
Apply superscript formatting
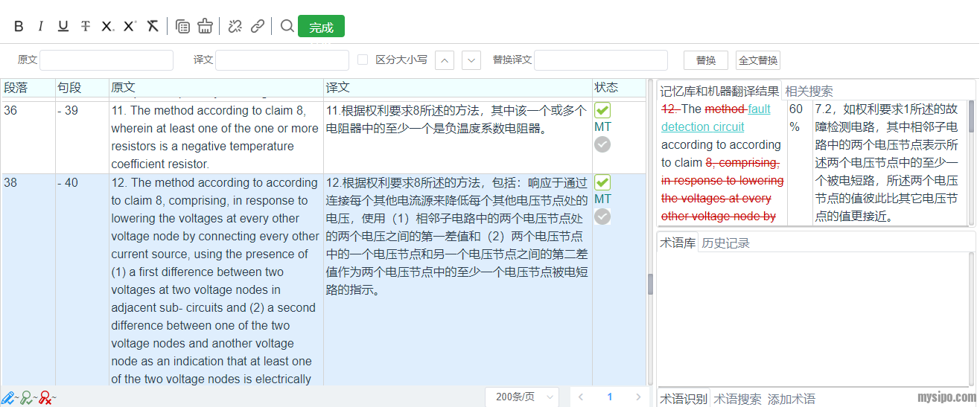tap(130, 27)
